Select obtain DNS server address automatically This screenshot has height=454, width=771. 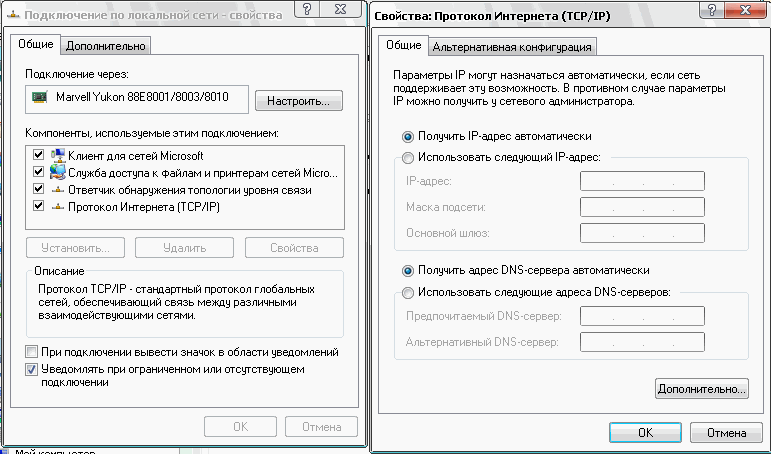(x=408, y=271)
